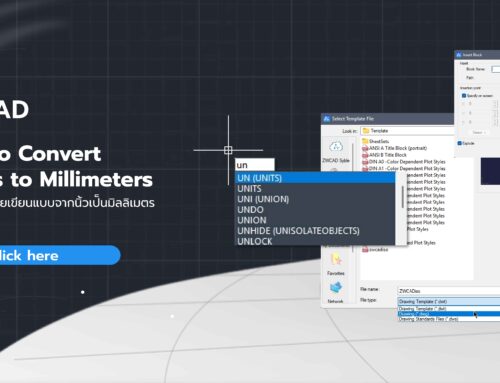Viewport: 500px width, 383px height.
Task: Open the SheetSets folder
Action: tap(376, 141)
